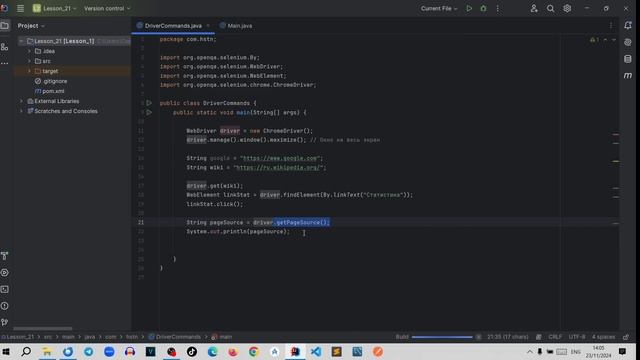Open the Version control dropdown
The height and width of the screenshot is (360, 640).
pyautogui.click(x=107, y=8)
